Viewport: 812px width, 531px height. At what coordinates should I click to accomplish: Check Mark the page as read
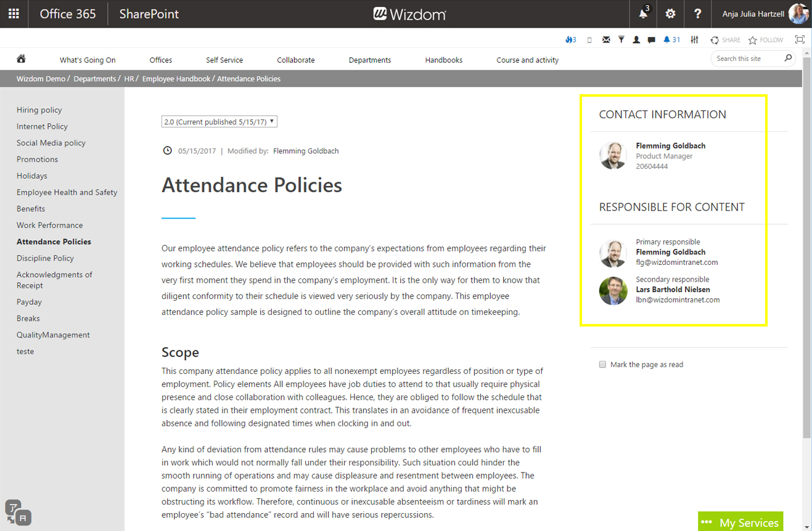pyautogui.click(x=603, y=365)
